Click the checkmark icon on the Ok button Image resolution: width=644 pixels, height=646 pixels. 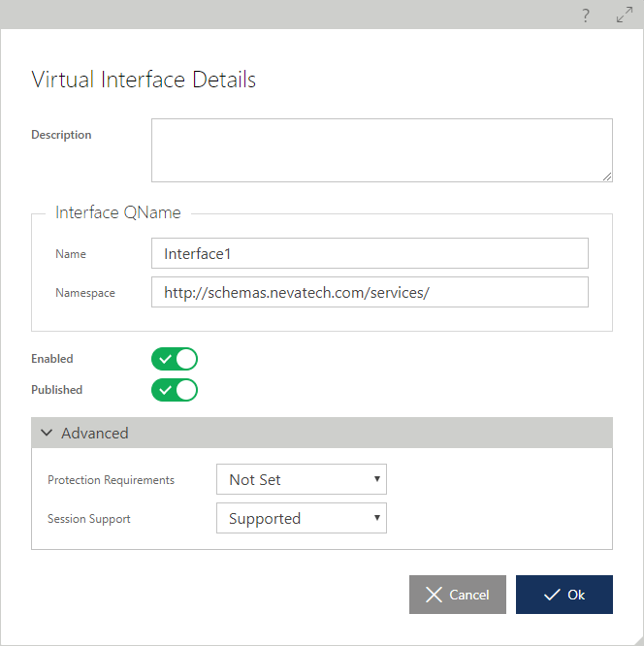(x=552, y=595)
